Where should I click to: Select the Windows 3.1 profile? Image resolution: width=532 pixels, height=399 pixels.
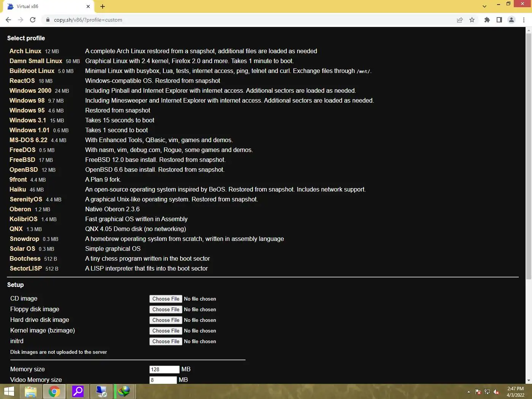(28, 120)
